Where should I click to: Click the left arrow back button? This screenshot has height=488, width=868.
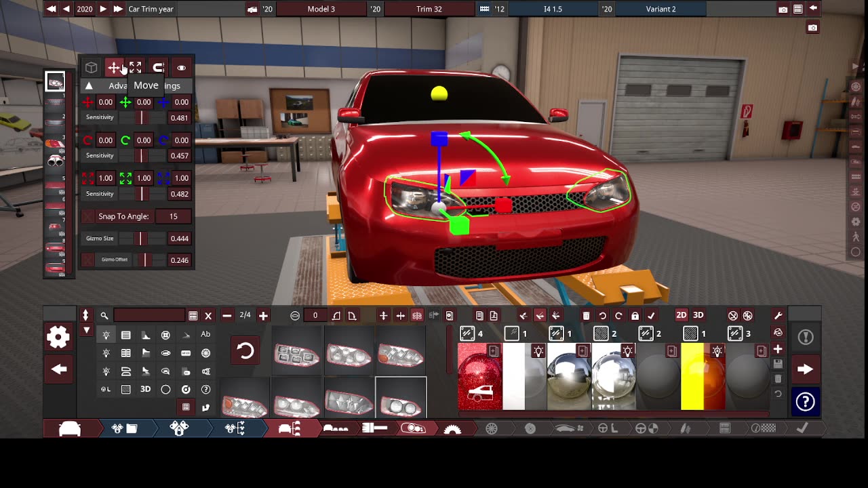coord(58,369)
